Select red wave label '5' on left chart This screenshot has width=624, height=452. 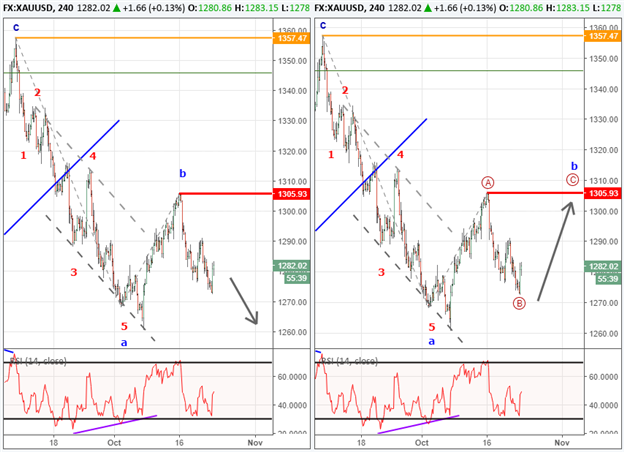(124, 326)
